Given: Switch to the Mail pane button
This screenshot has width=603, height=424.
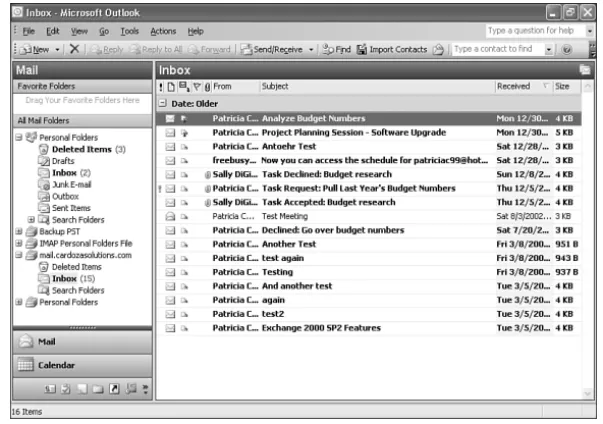Looking at the screenshot, I should pos(82,342).
